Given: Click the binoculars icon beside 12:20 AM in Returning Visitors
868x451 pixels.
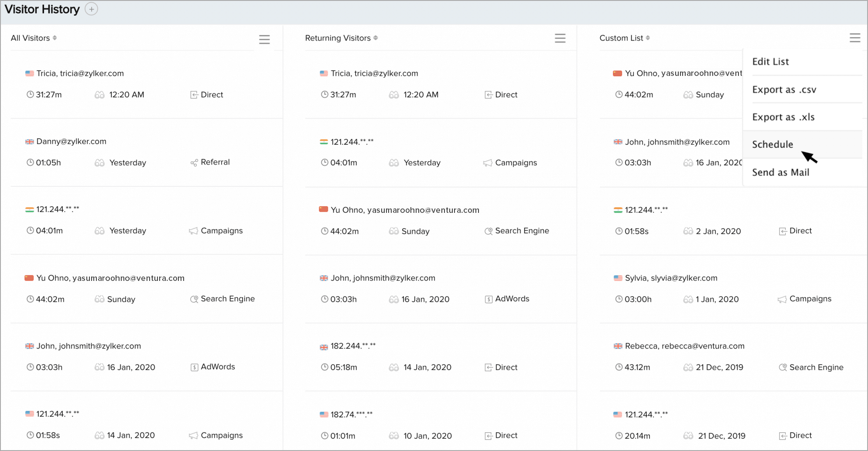Looking at the screenshot, I should point(394,95).
